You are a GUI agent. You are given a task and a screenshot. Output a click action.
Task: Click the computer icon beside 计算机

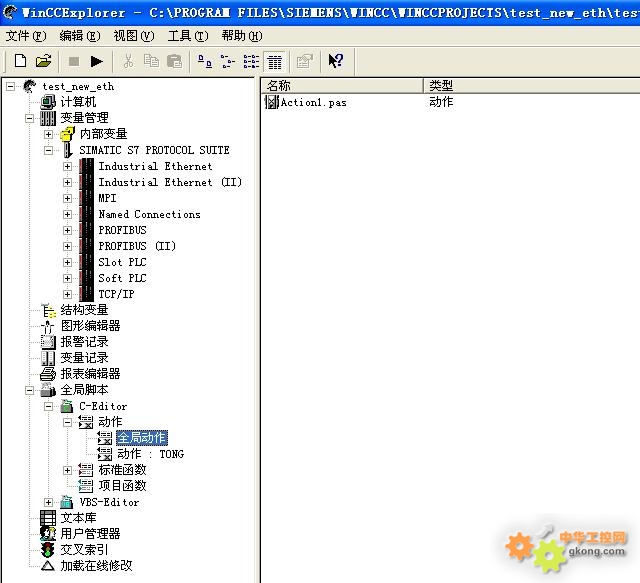click(x=48, y=102)
